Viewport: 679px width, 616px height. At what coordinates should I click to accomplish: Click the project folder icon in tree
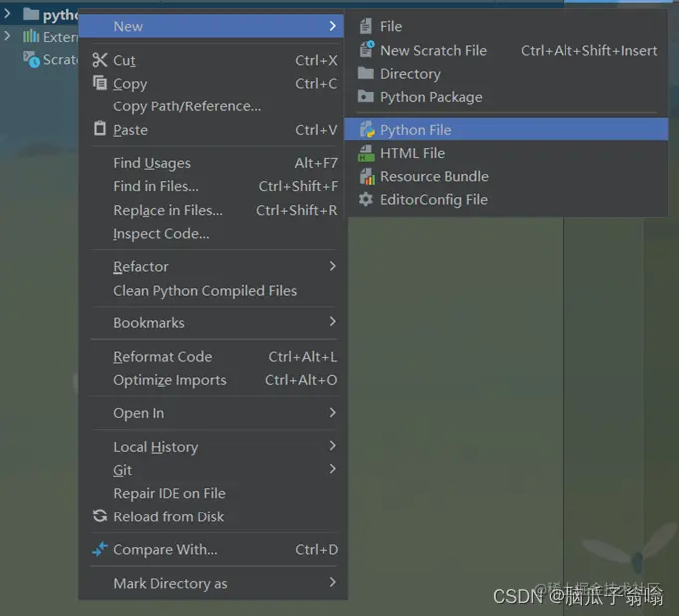pyautogui.click(x=31, y=14)
